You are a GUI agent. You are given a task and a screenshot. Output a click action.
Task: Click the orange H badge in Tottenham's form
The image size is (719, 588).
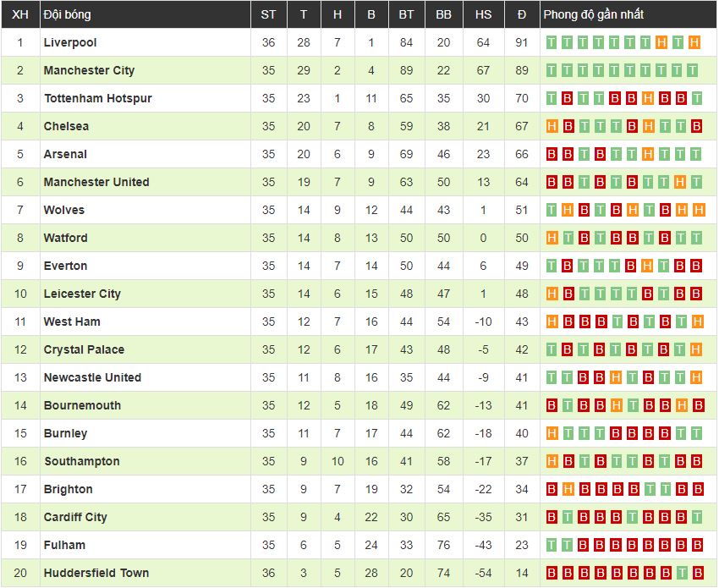click(x=647, y=98)
